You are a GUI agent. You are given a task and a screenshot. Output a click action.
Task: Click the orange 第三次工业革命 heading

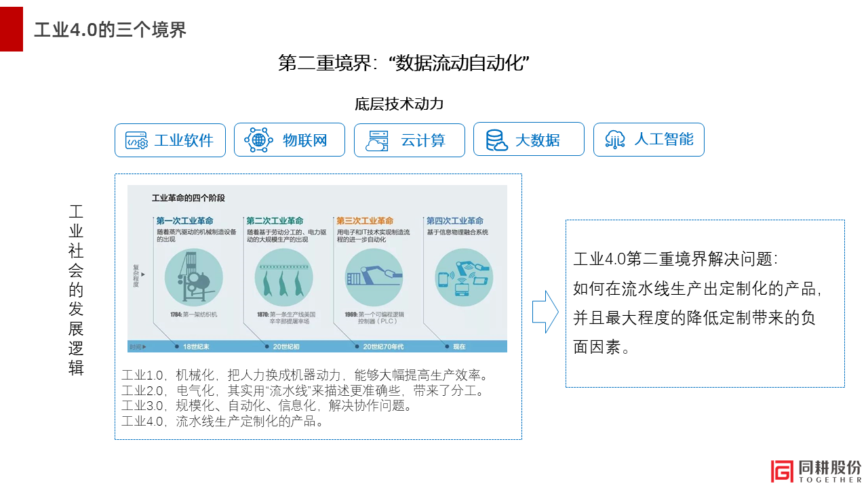tap(365, 221)
